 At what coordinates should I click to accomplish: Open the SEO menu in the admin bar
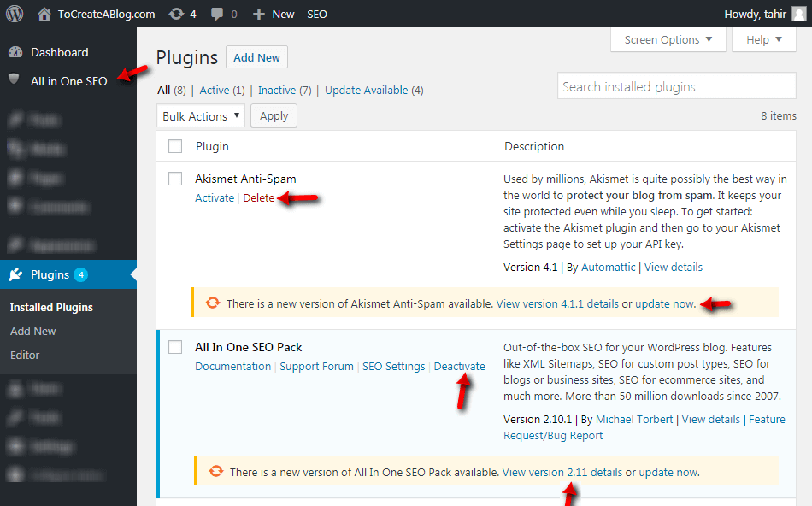point(317,15)
